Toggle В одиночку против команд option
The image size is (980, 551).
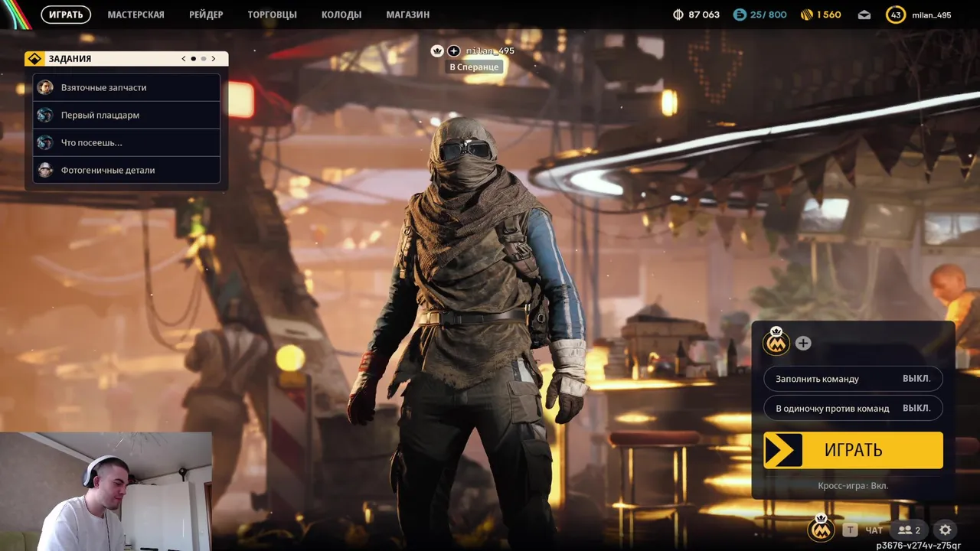853,408
